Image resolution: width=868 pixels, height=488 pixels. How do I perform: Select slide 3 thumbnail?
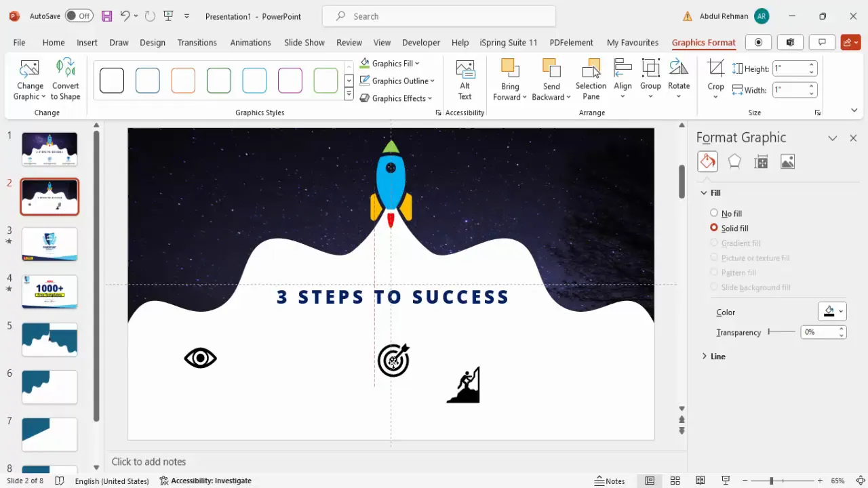tap(50, 244)
